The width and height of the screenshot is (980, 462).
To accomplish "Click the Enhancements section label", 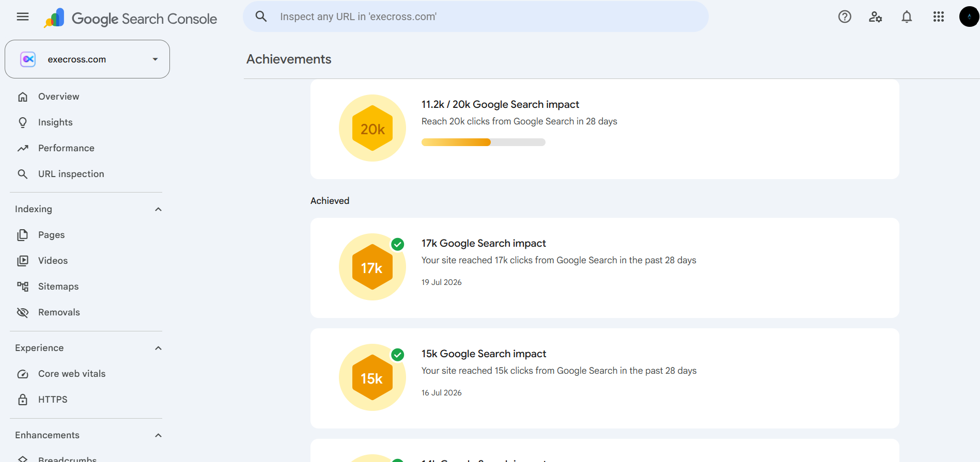I will point(47,435).
